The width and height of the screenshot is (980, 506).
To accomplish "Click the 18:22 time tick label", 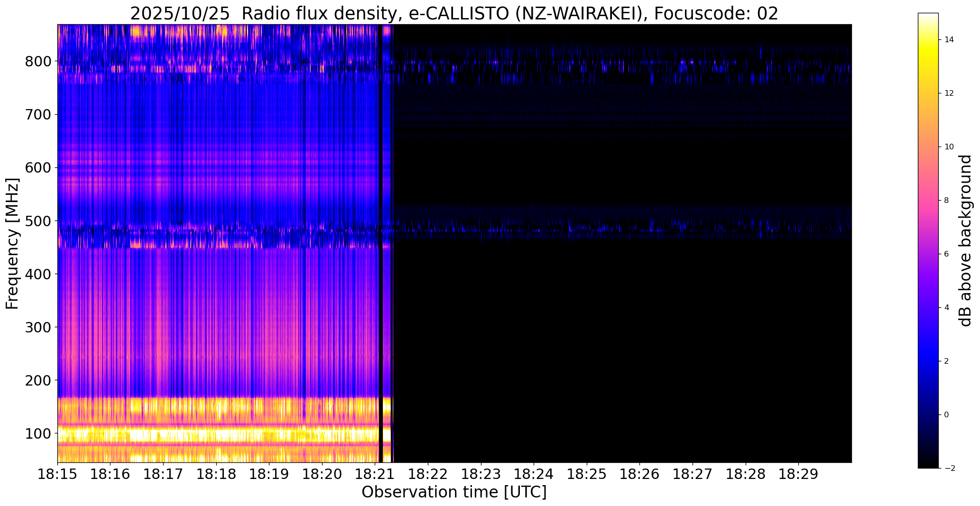I will (428, 474).
